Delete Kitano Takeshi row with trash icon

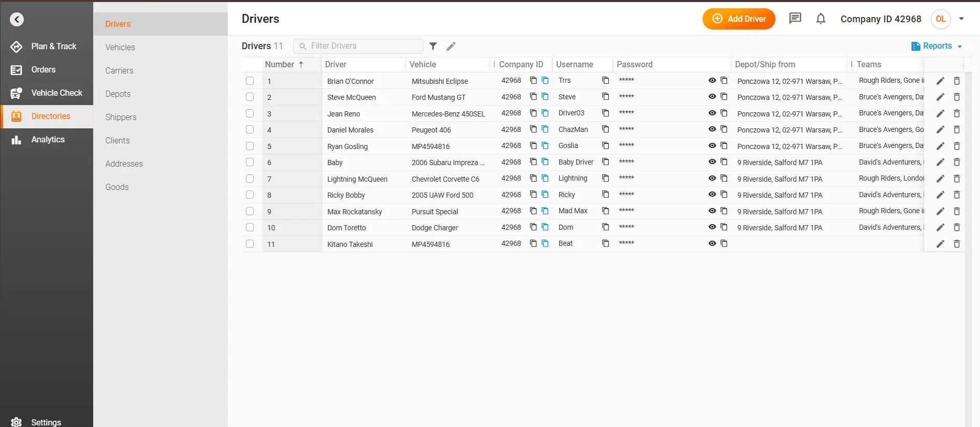click(x=957, y=244)
